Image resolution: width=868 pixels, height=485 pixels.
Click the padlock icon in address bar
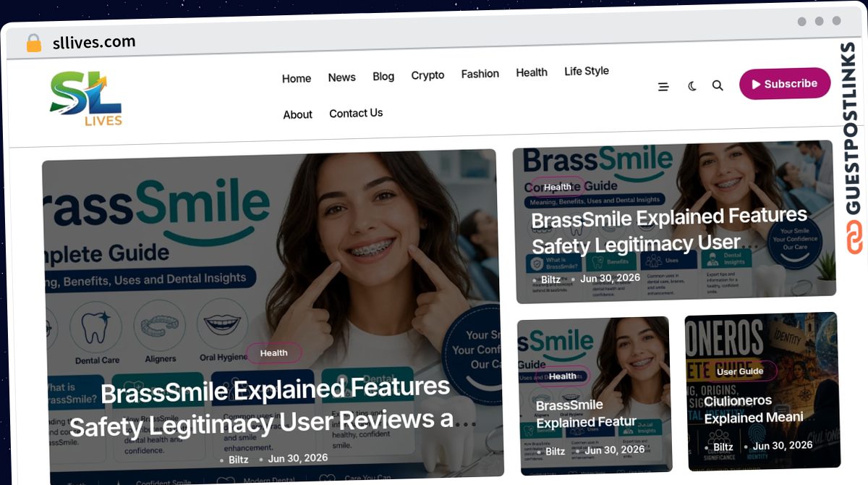click(34, 43)
